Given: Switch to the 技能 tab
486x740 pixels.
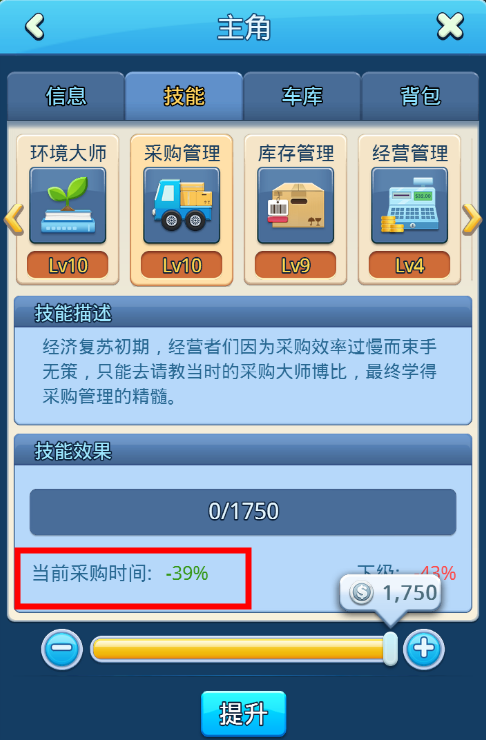Looking at the screenshot, I should (184, 96).
